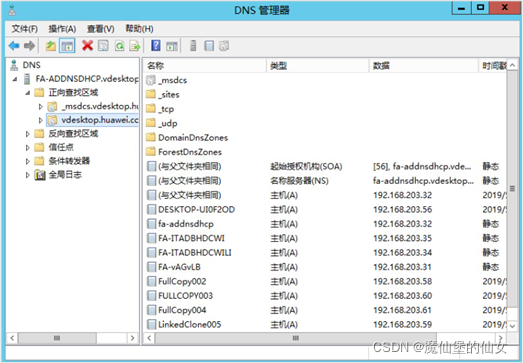Click the _sites folder icon

[151, 94]
